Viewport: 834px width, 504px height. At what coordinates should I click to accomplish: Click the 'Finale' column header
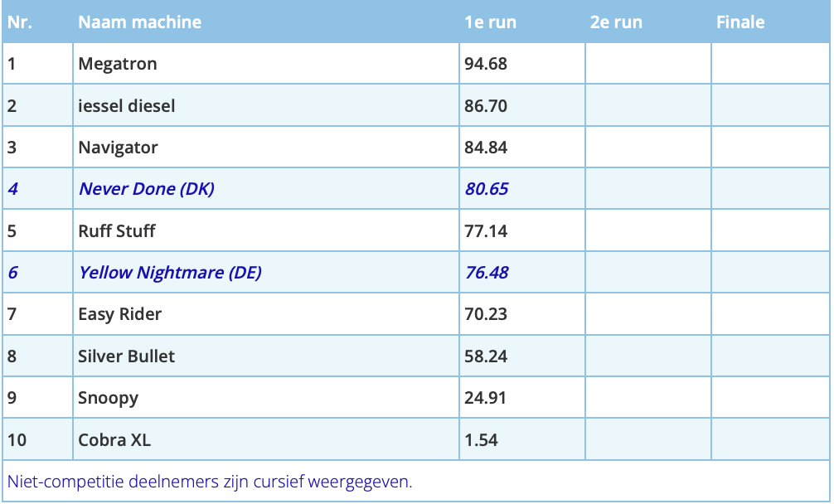coord(740,22)
